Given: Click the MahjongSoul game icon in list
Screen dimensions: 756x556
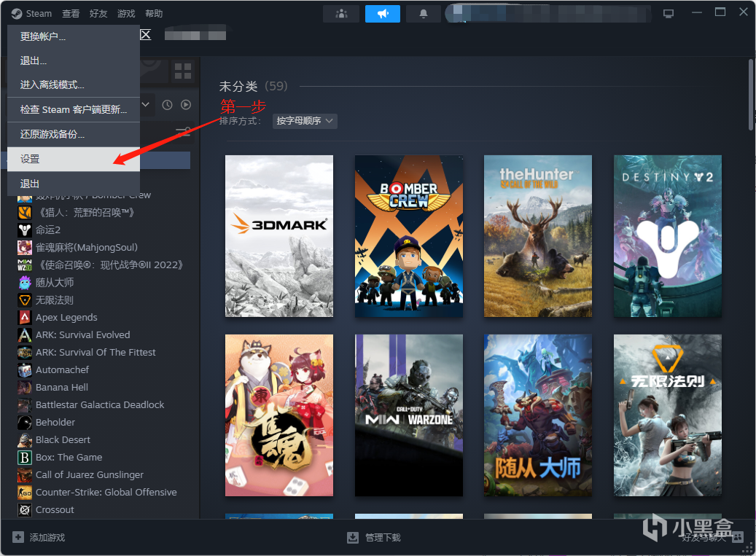Looking at the screenshot, I should click(x=25, y=247).
